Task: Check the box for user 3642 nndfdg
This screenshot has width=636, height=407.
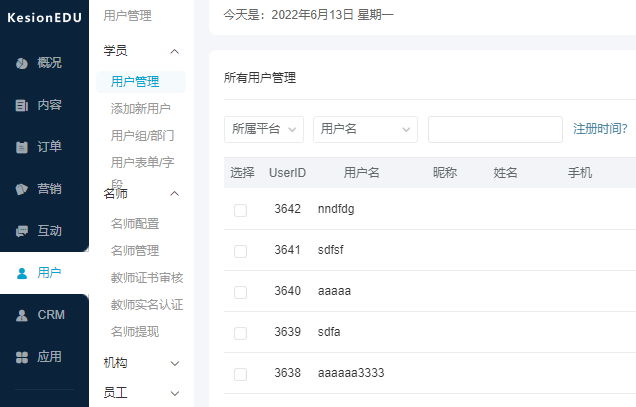Action: pos(240,210)
